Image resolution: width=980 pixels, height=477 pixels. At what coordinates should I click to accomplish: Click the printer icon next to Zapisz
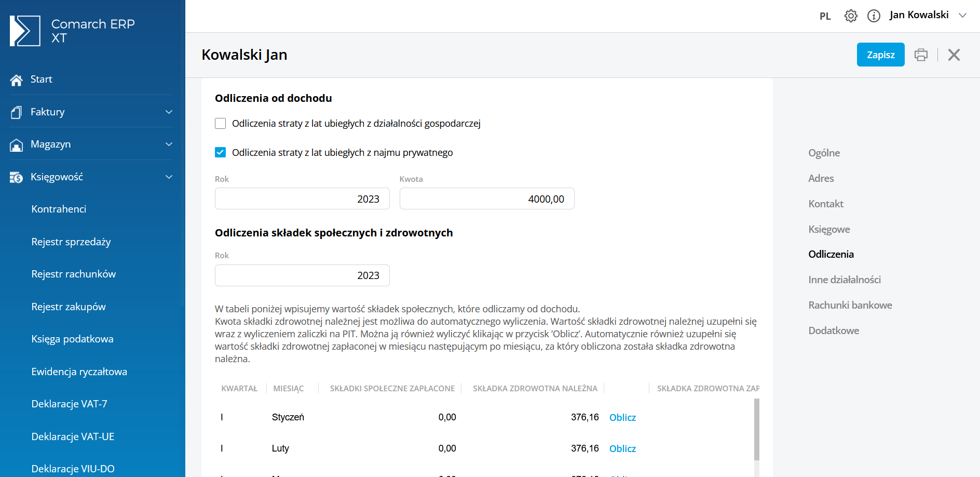coord(921,55)
